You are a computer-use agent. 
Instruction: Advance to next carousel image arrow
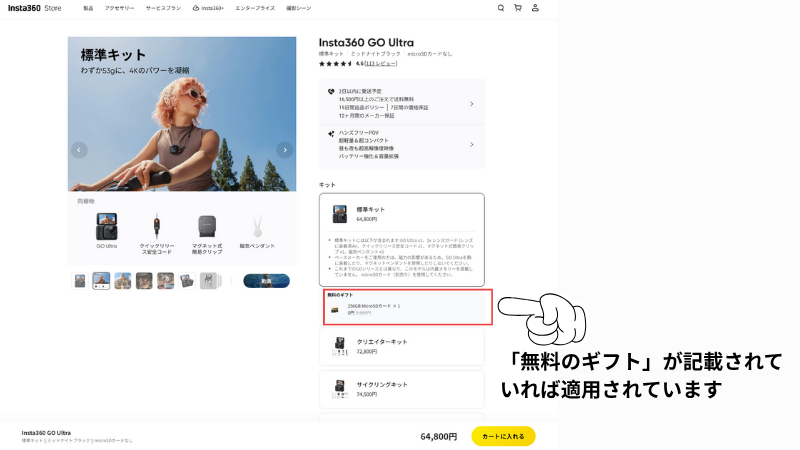click(284, 150)
